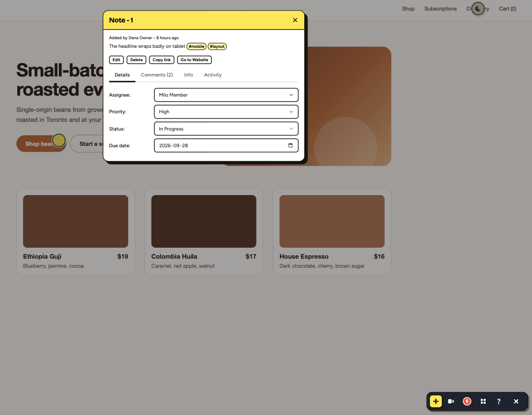
Task: Click the $17 price
Action: click(x=251, y=257)
